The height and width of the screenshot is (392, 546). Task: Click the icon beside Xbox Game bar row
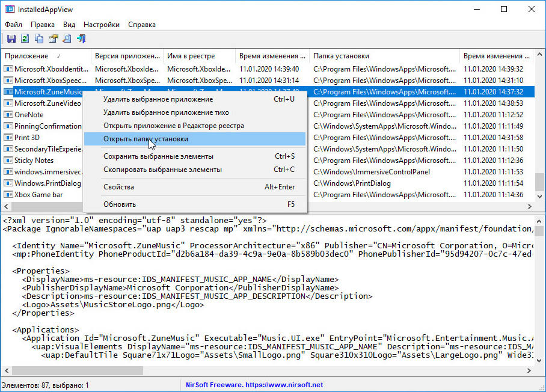tap(8, 195)
